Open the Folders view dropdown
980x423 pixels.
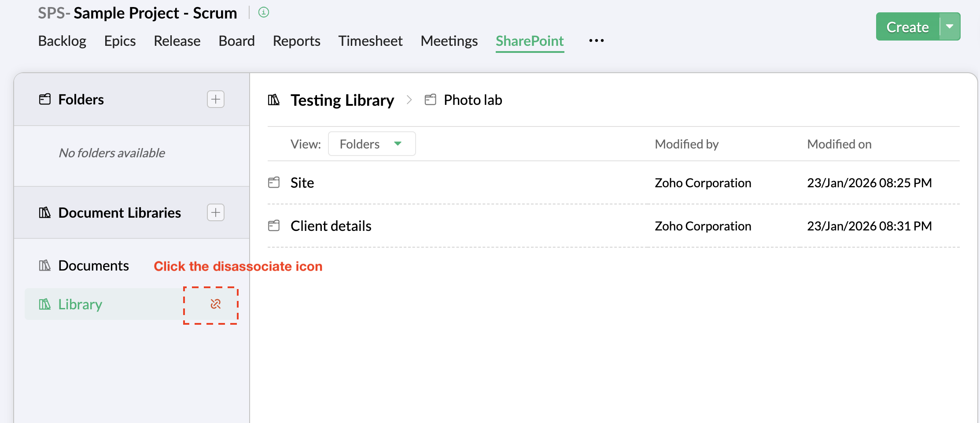tap(372, 144)
